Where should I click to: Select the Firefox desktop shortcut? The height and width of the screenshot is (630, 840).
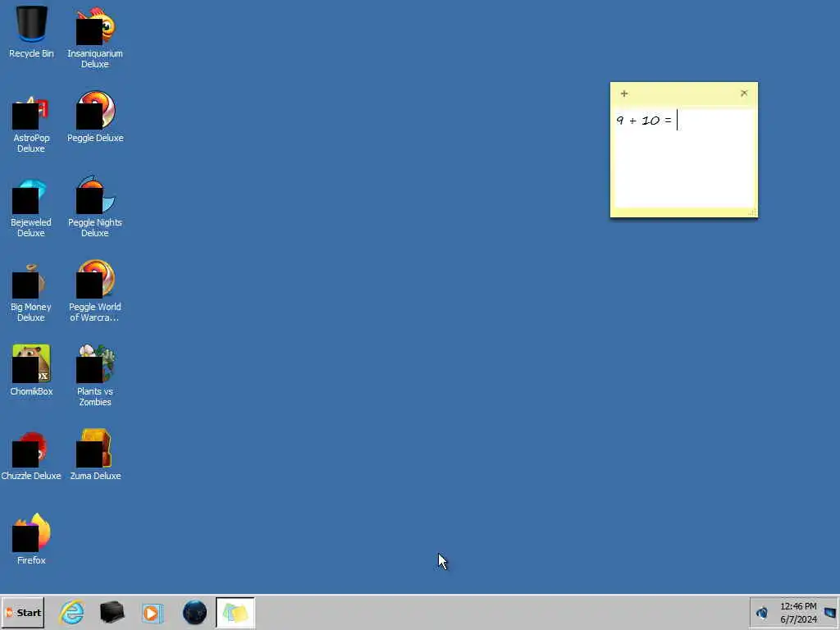[31, 540]
